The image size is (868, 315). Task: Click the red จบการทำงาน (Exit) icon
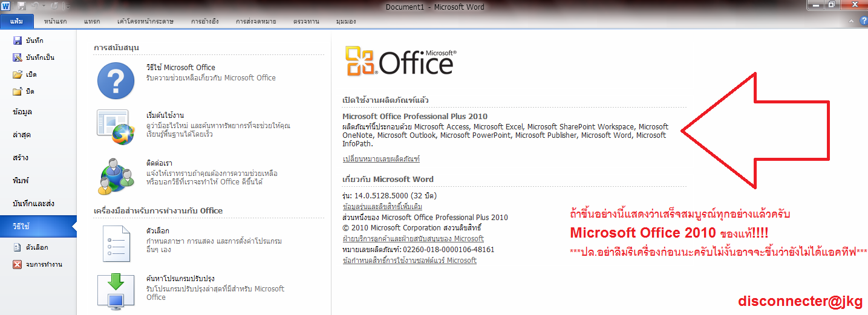(18, 264)
